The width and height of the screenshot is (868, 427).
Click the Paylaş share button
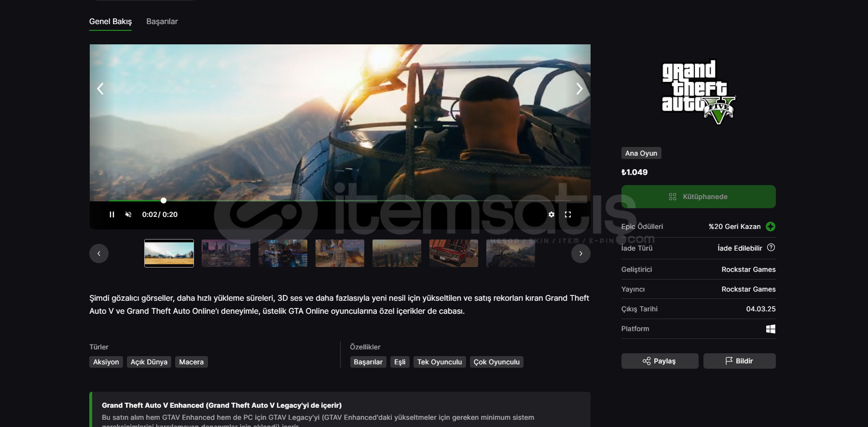click(x=660, y=361)
